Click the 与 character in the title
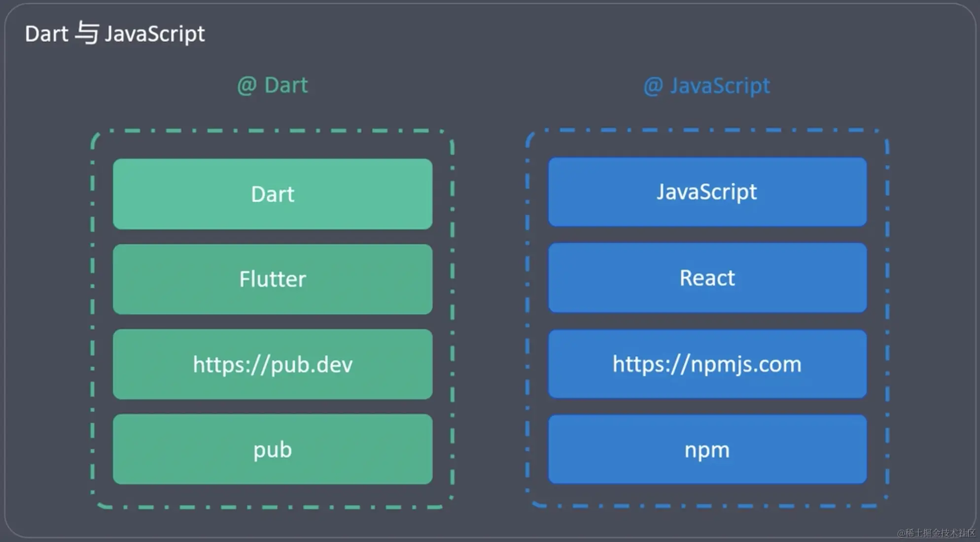This screenshot has width=980, height=542. coord(87,34)
